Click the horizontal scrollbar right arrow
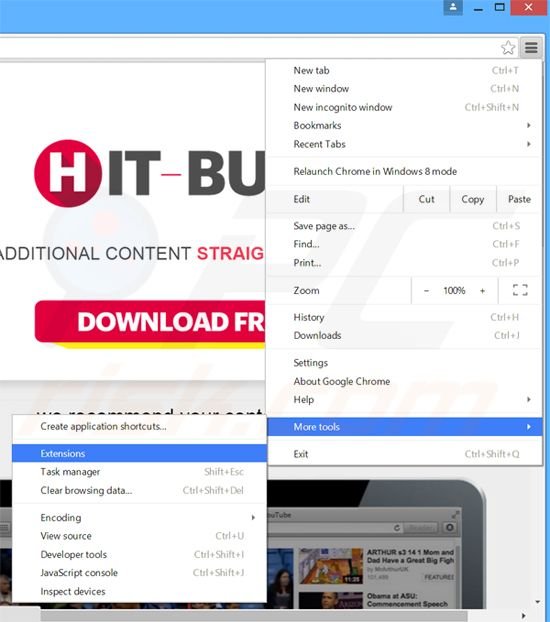This screenshot has width=550, height=622. coord(524,616)
